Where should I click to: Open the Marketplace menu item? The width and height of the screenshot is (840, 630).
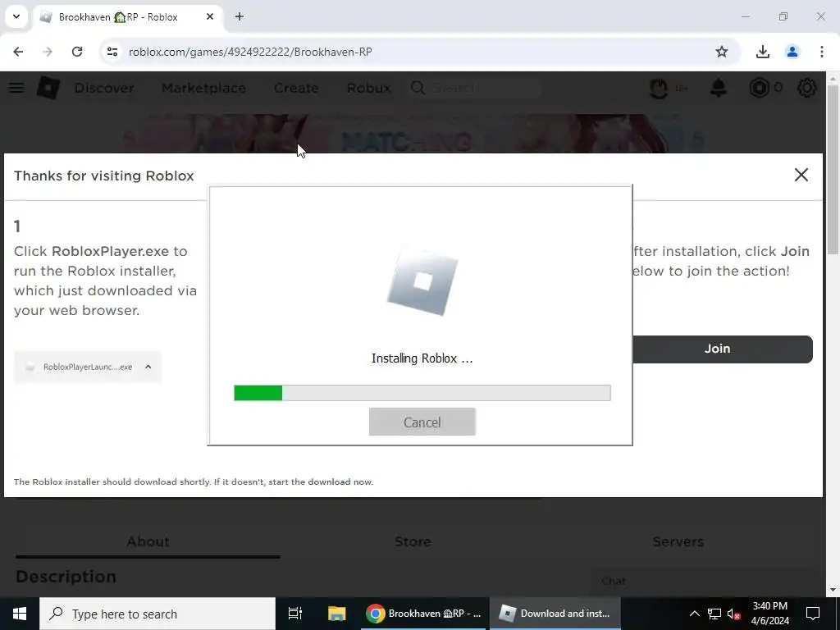[x=203, y=88]
